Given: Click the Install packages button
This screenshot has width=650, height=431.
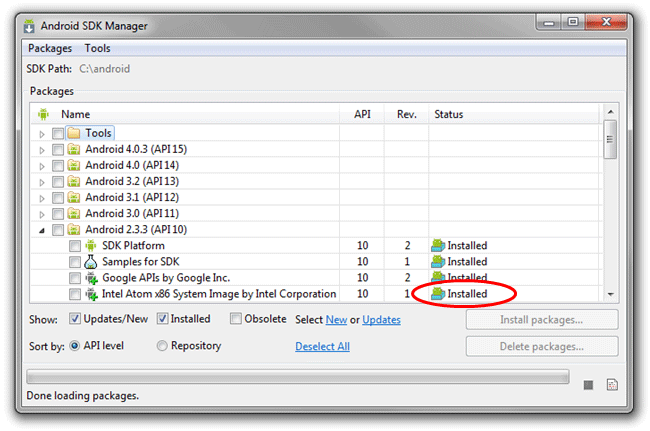Looking at the screenshot, I should click(x=542, y=320).
